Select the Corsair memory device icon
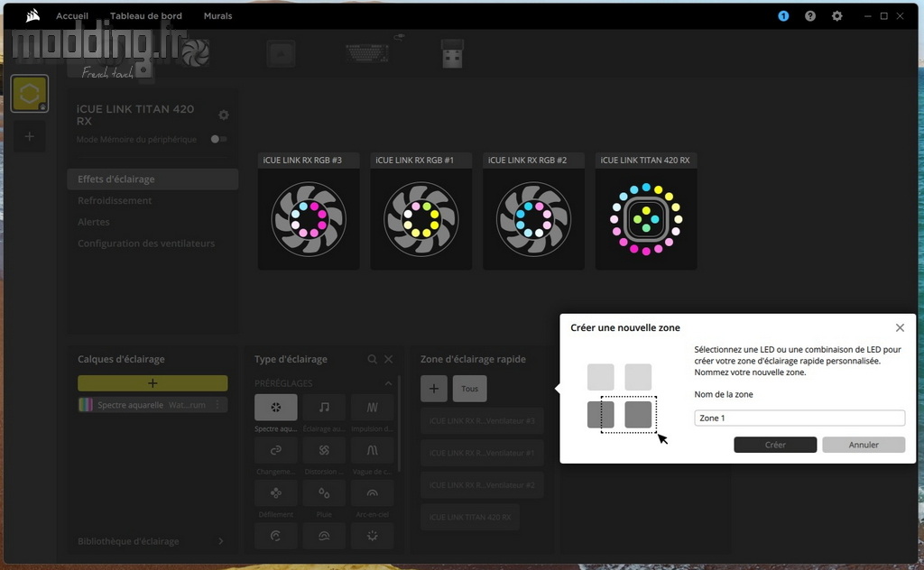The width and height of the screenshot is (924, 570). (x=282, y=53)
